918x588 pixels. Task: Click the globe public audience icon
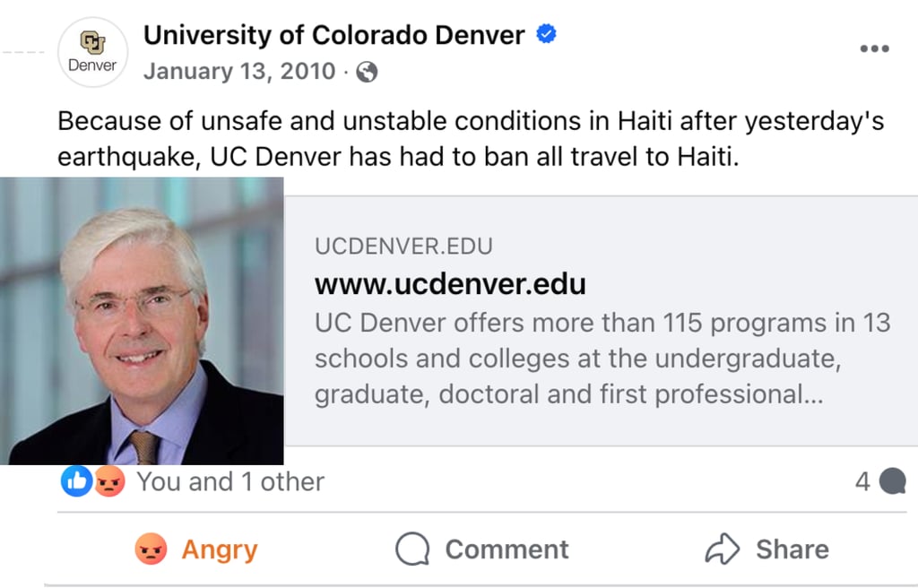(366, 73)
